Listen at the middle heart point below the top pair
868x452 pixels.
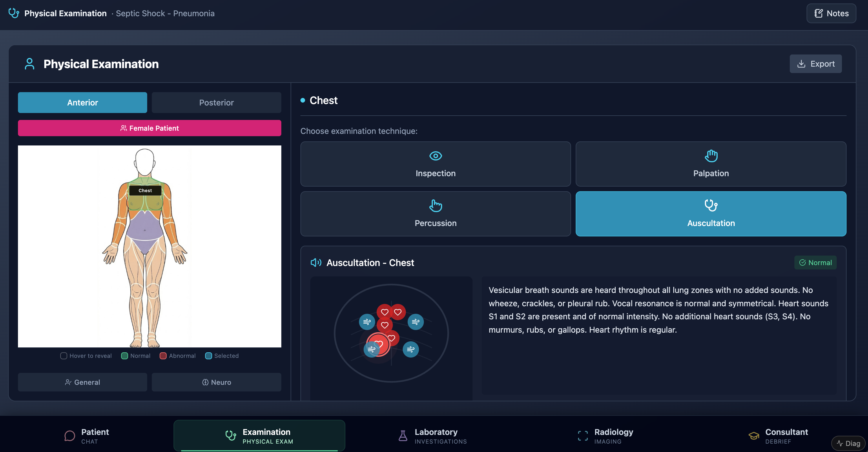pyautogui.click(x=384, y=325)
